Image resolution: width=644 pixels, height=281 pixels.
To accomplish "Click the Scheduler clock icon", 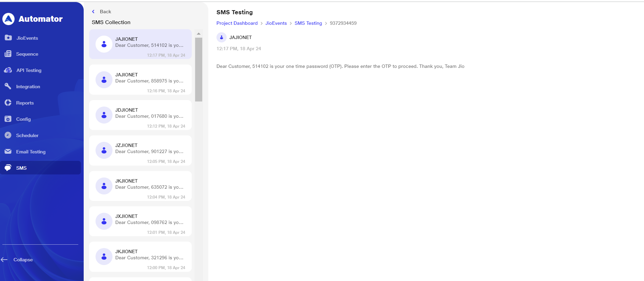I will coord(8,135).
